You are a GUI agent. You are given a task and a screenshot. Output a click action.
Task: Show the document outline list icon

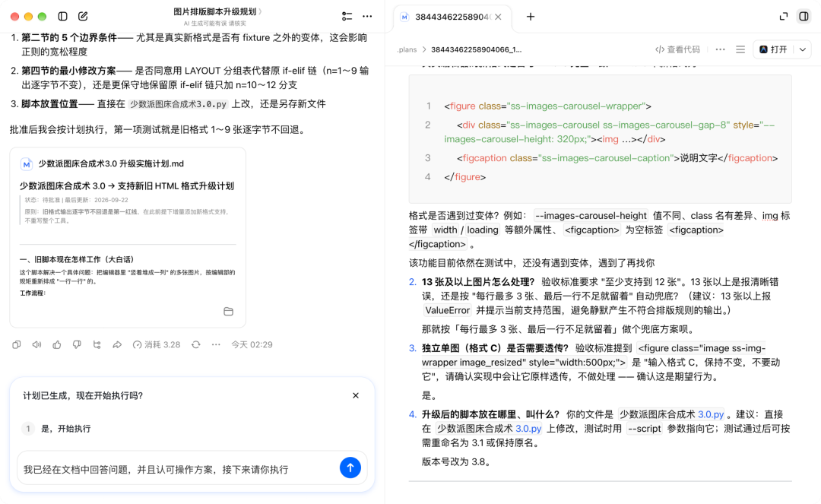click(x=740, y=49)
